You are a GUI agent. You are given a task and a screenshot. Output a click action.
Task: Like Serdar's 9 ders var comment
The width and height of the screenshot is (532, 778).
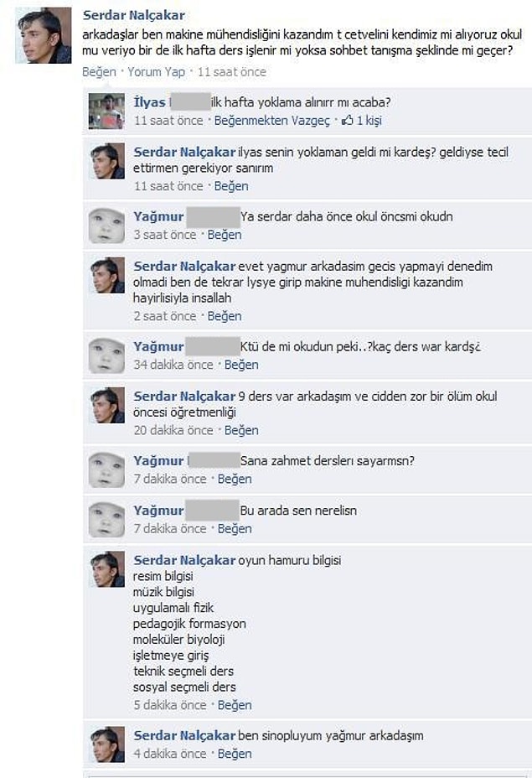coord(241,430)
